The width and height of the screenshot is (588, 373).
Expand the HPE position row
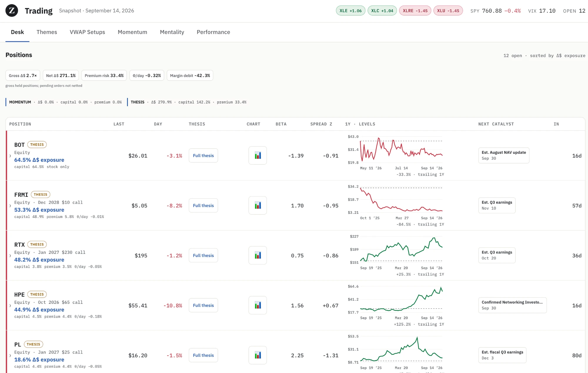point(10,306)
